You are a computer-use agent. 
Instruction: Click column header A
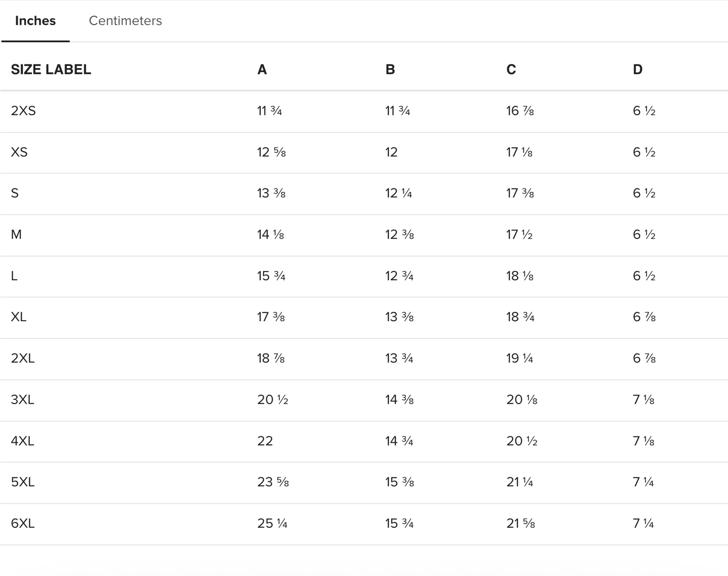point(262,69)
